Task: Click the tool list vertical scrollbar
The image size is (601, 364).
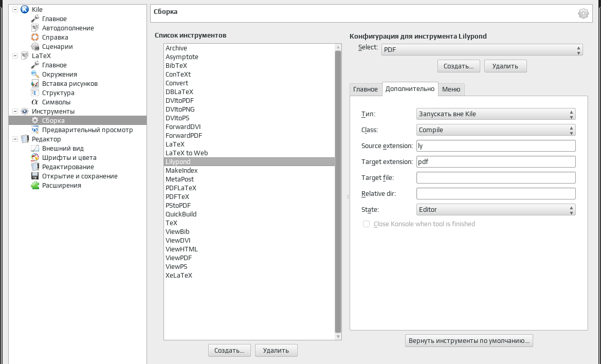Action: pos(338,192)
